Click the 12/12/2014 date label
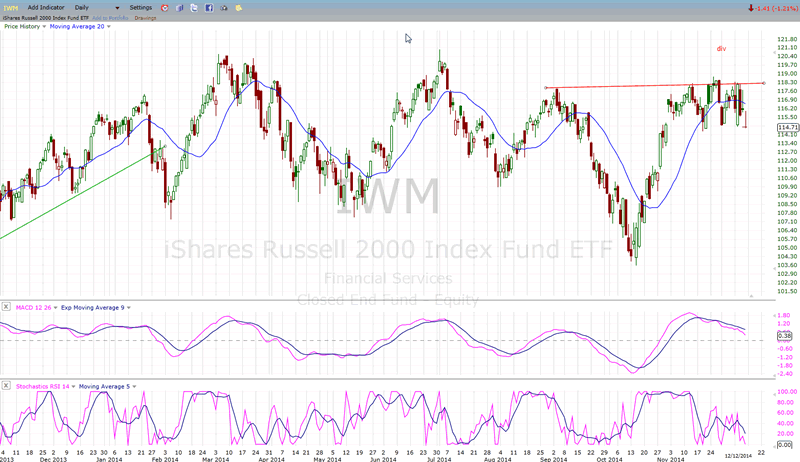800x462 pixels. click(x=738, y=456)
